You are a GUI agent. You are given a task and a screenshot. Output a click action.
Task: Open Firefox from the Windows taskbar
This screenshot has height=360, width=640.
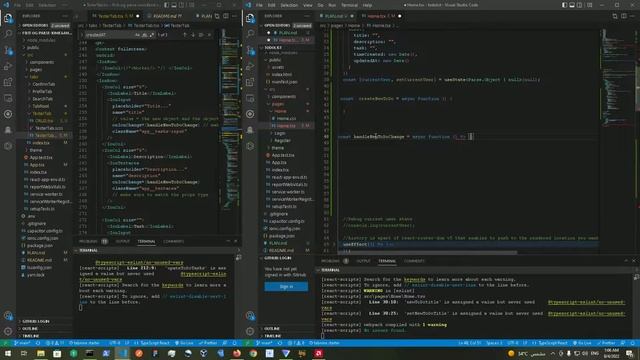click(x=237, y=353)
